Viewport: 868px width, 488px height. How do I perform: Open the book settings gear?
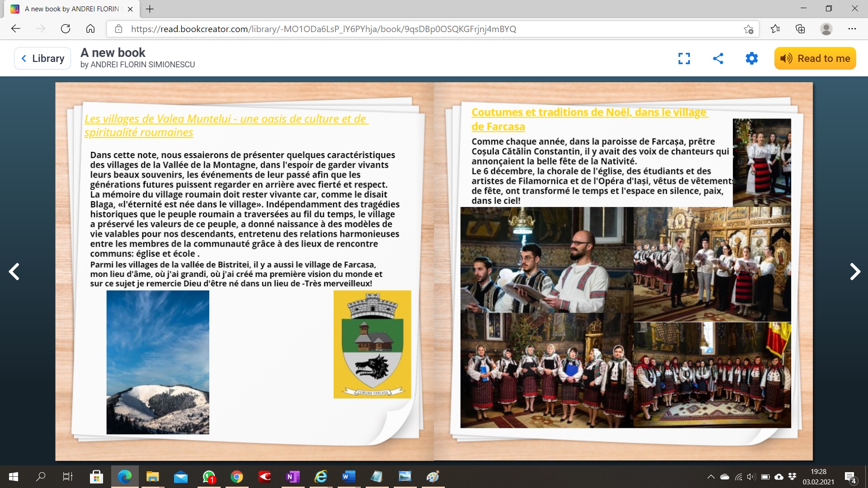751,58
